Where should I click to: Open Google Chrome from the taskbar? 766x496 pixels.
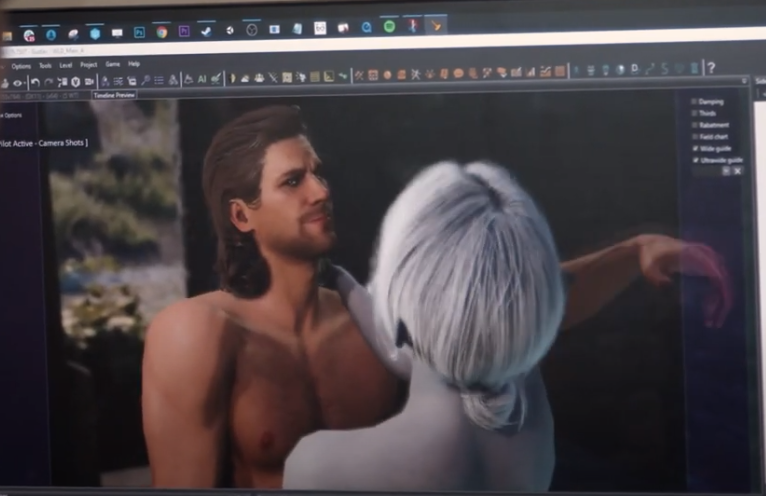tap(162, 32)
